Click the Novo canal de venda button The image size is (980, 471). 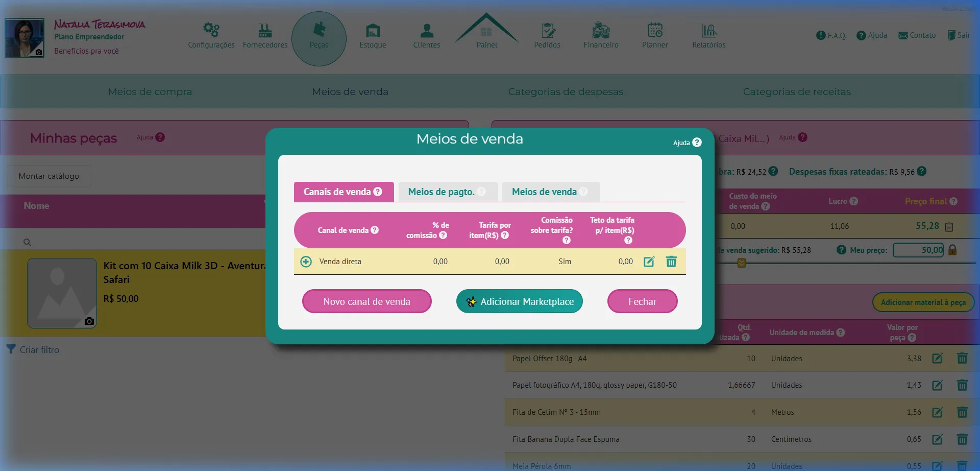click(366, 301)
